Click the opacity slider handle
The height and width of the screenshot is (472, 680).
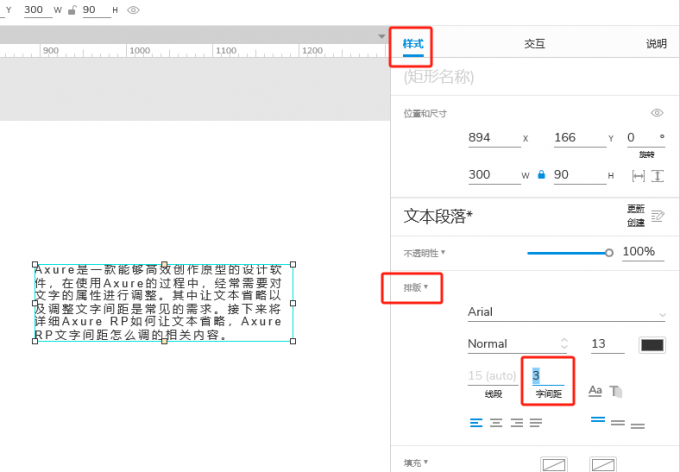[609, 253]
